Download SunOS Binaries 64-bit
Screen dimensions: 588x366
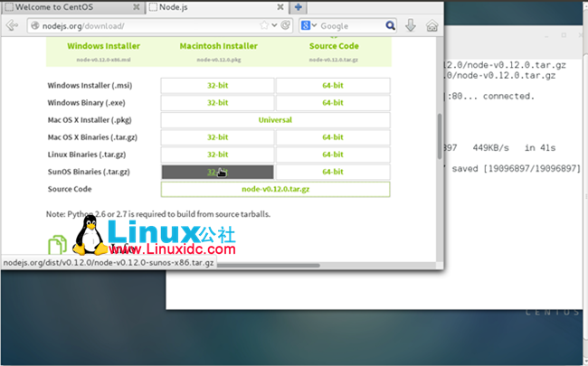333,172
